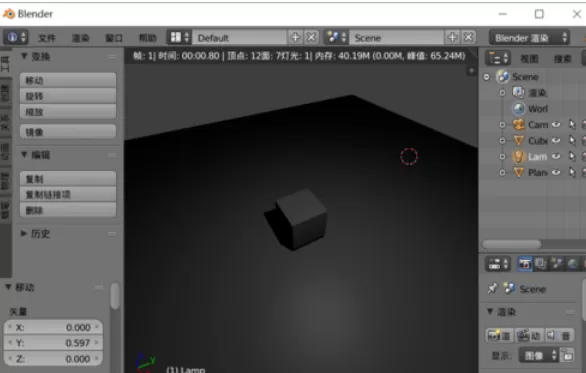Open the Blender 渲染 engine dropdown
Viewport: 586px width, 373px height.
530,38
